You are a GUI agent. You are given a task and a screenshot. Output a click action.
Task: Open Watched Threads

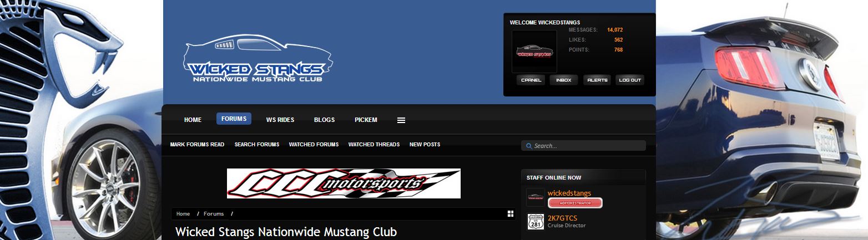[374, 145]
